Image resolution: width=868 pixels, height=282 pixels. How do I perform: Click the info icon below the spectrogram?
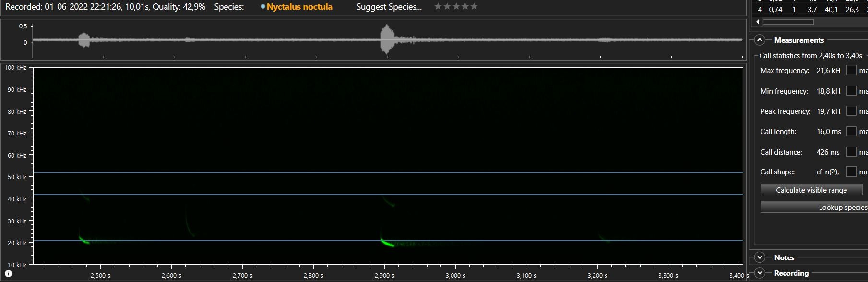pos(8,273)
